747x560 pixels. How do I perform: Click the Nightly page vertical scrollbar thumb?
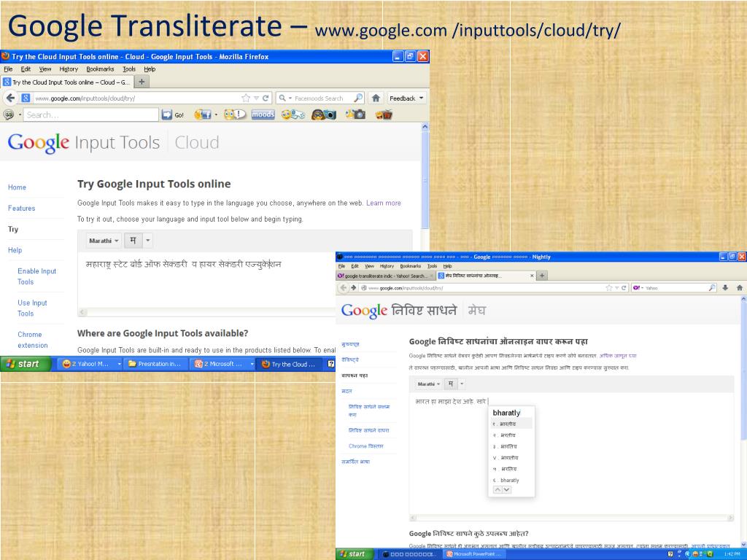pos(743,371)
